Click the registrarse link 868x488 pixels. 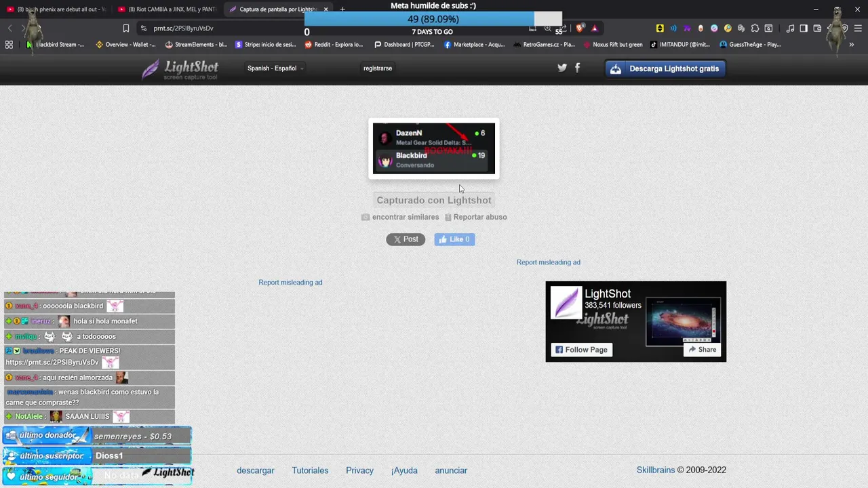(x=378, y=68)
